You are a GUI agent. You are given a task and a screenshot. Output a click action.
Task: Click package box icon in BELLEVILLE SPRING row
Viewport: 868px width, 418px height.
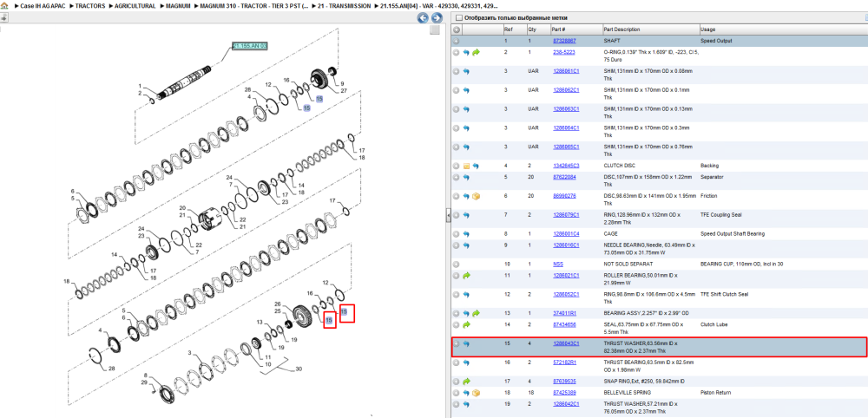pos(476,393)
